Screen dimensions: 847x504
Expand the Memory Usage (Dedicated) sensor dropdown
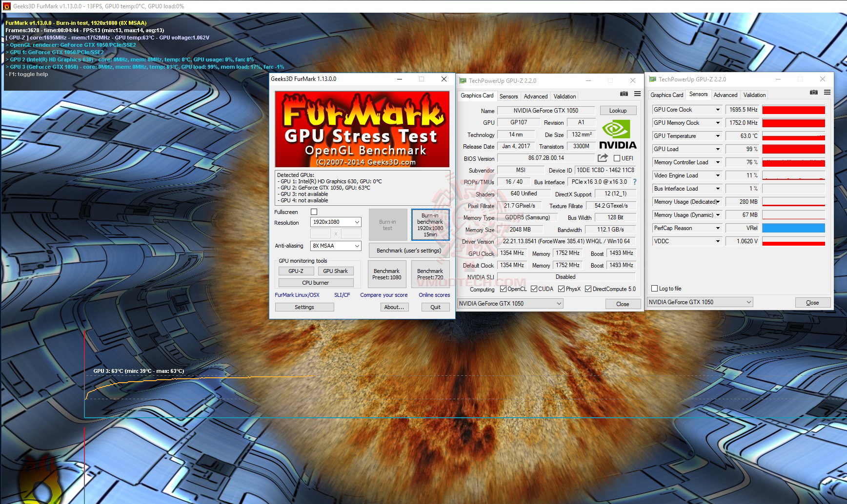718,202
